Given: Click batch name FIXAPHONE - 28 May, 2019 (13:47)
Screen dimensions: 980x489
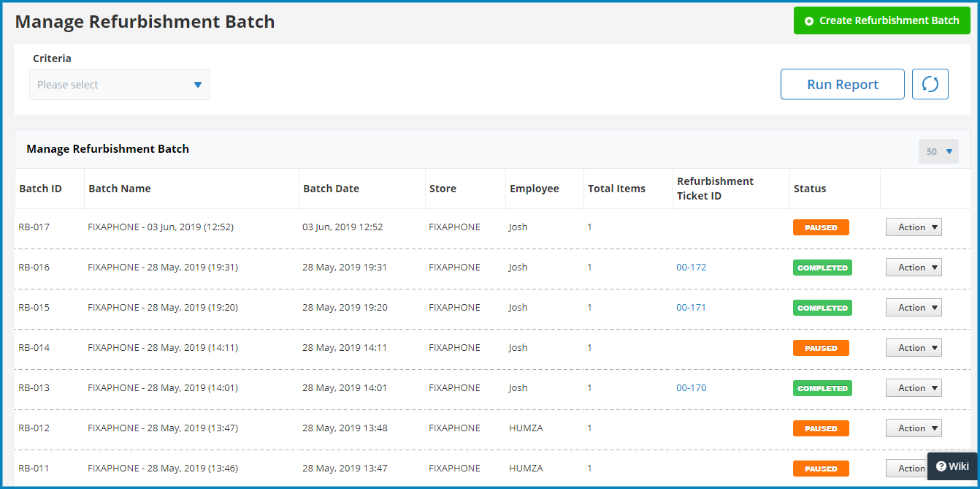Looking at the screenshot, I should click(163, 428).
